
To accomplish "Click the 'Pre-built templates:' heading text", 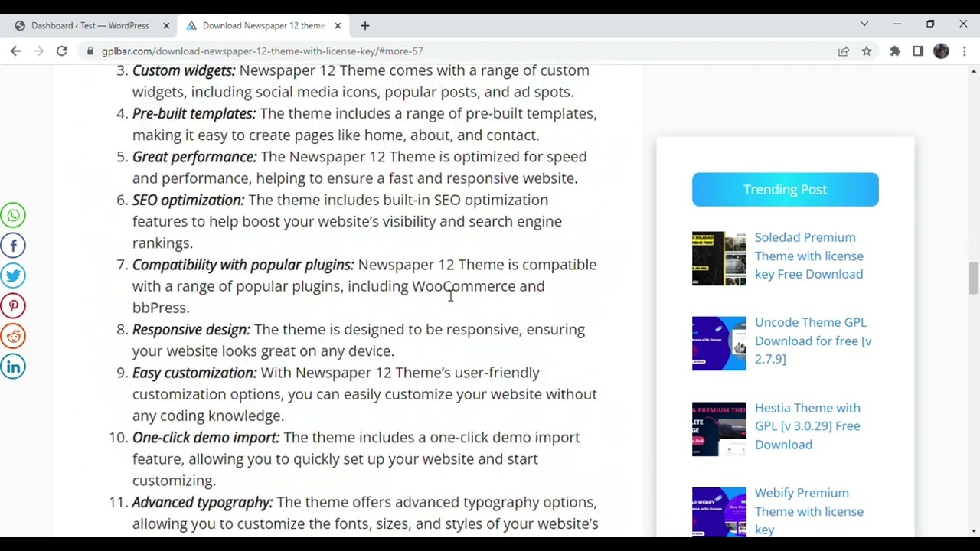I will pos(194,113).
